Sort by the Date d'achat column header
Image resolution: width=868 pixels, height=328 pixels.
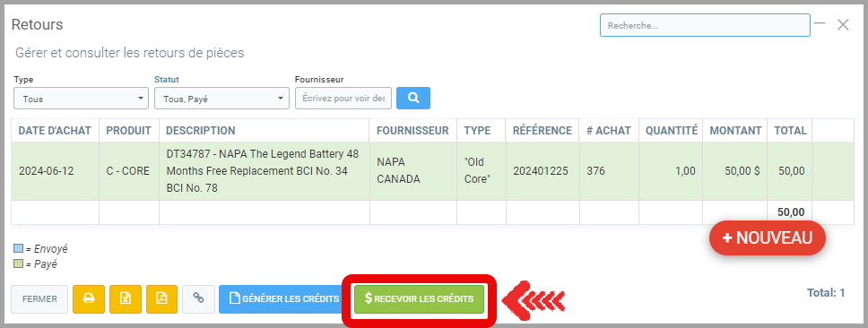tap(55, 131)
